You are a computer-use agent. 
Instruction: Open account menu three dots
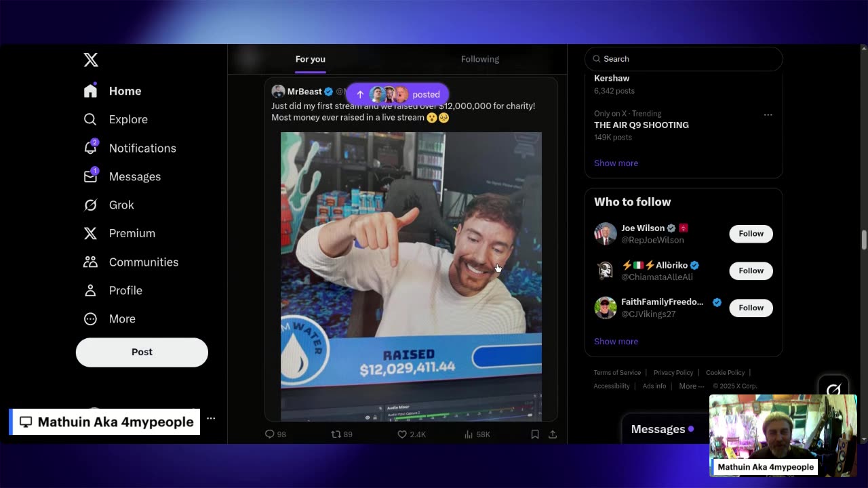pyautogui.click(x=211, y=418)
